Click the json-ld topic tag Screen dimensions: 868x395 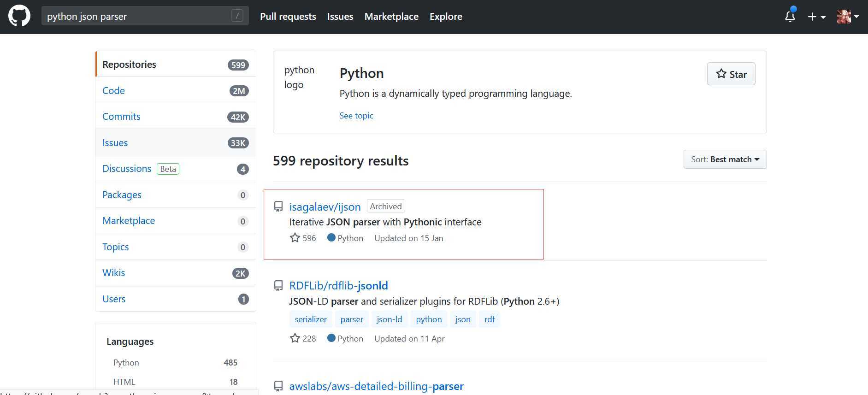click(390, 319)
